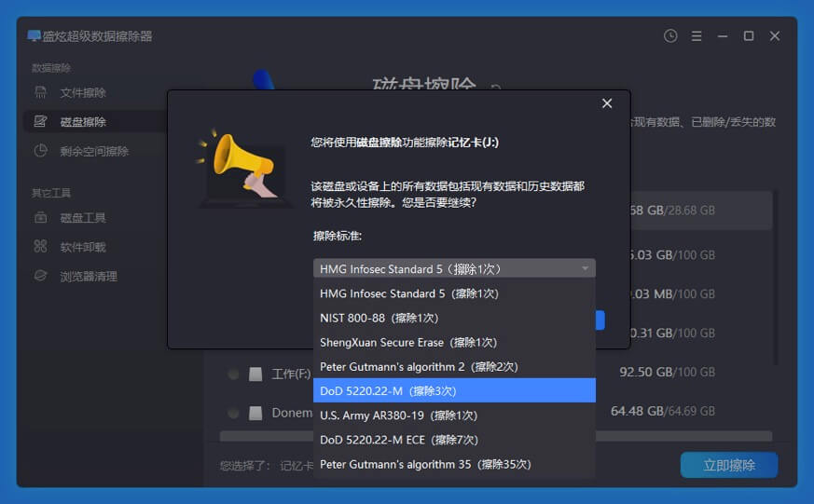This screenshot has width=814, height=504.
Task: Select 磁盘擦除 disk erase sidebar item
Action: point(95,121)
